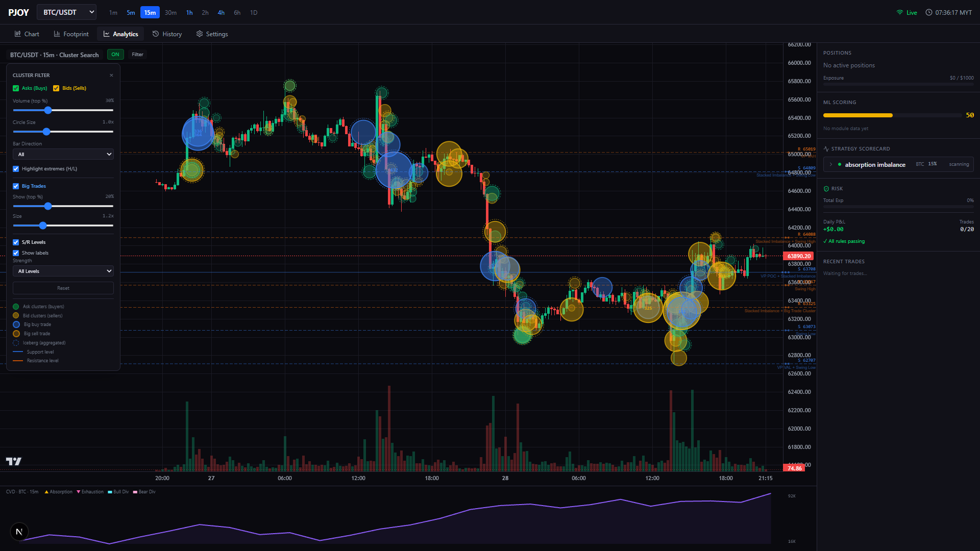This screenshot has width=980, height=551.
Task: Switch to 1D timeframe
Action: pyautogui.click(x=254, y=12)
